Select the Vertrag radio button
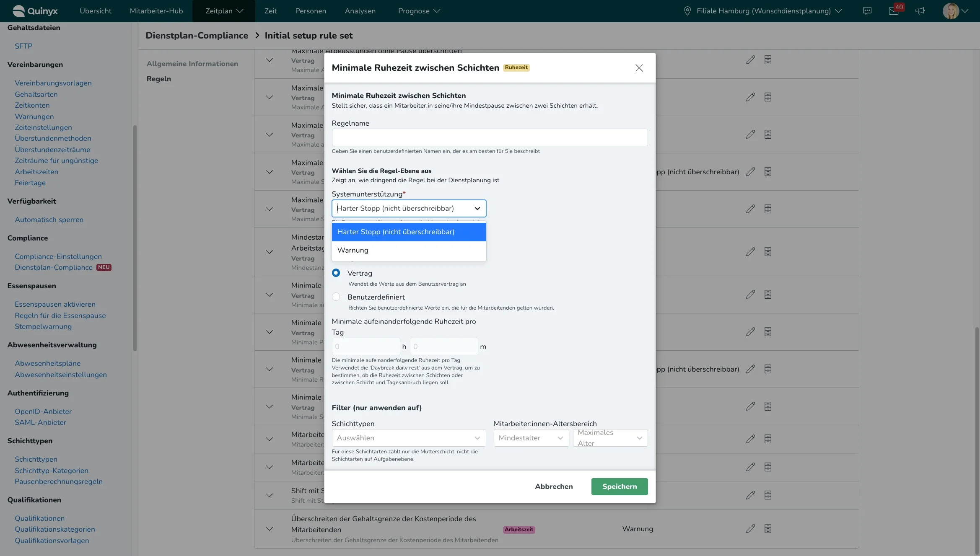 point(336,273)
